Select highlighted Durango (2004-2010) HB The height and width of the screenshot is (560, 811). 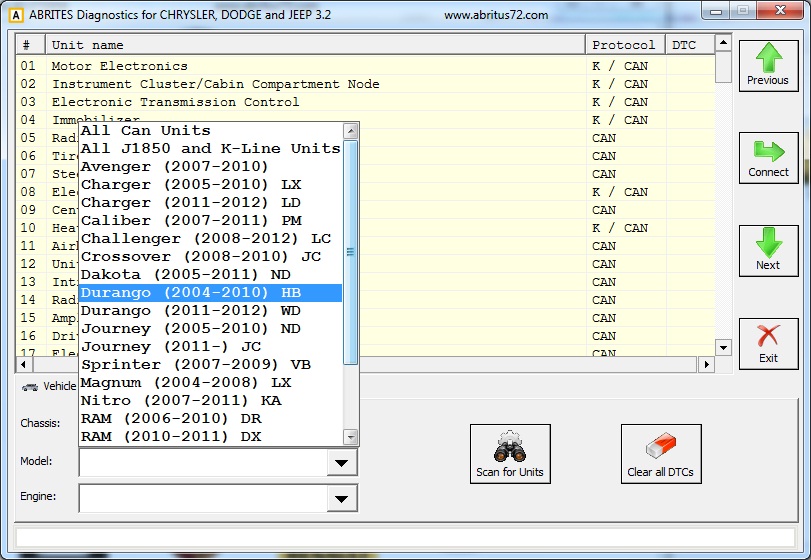coord(211,293)
